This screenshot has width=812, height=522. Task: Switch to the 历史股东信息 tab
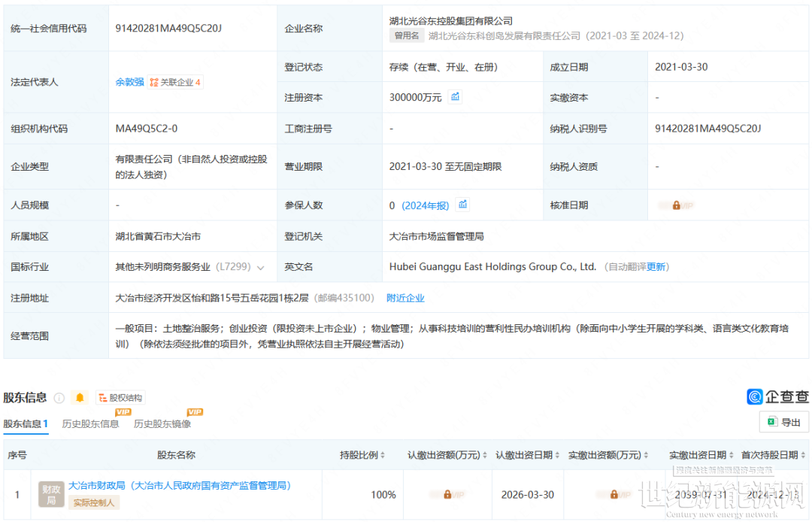pos(90,423)
